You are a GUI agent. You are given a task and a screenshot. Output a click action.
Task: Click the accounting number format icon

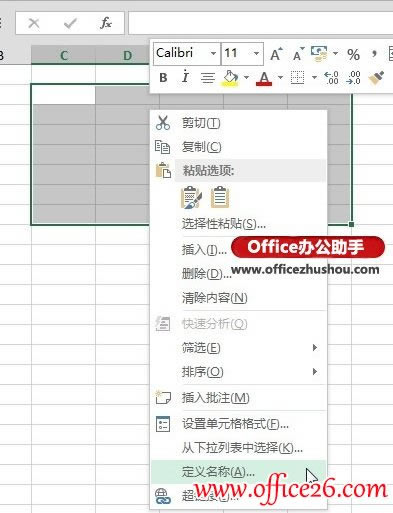click(x=319, y=54)
